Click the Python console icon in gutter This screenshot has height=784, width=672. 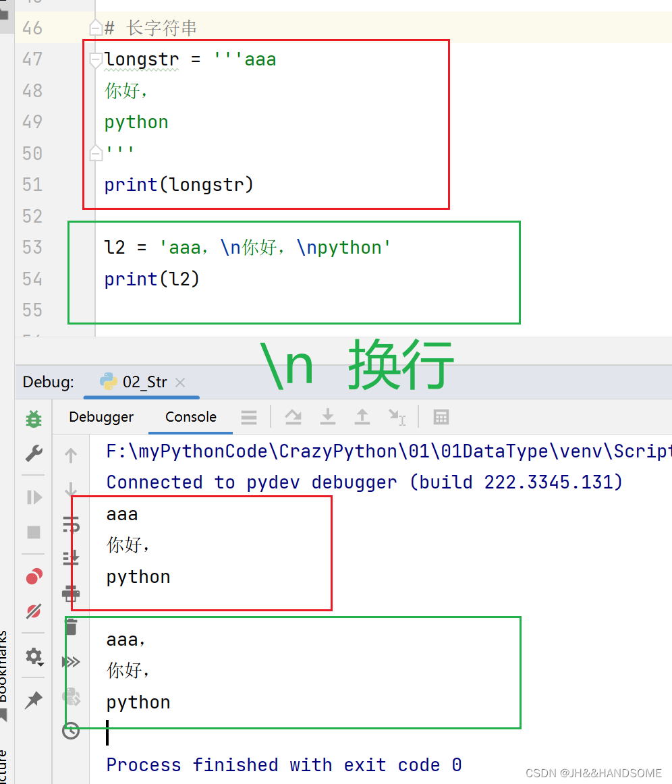coord(71,696)
